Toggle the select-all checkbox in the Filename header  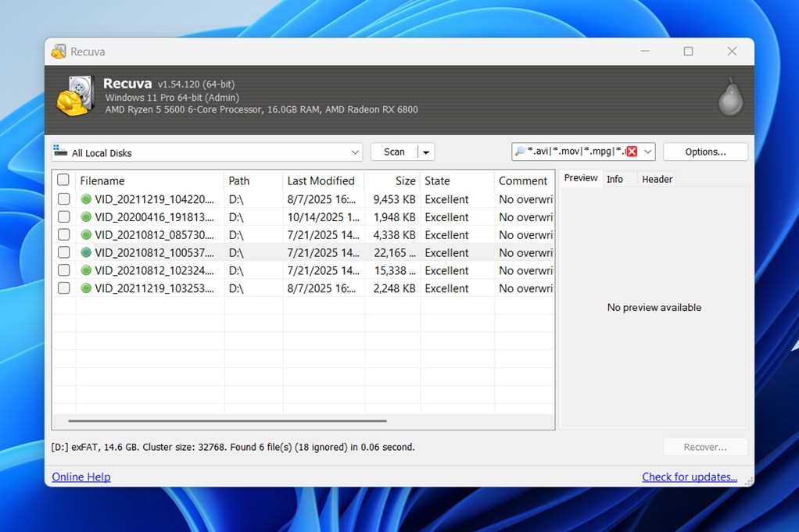63,179
